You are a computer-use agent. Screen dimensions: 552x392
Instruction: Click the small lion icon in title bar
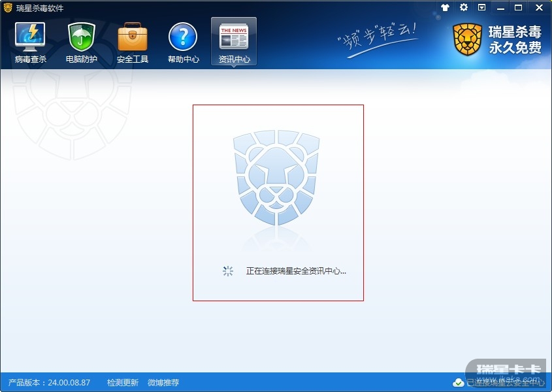pos(8,7)
